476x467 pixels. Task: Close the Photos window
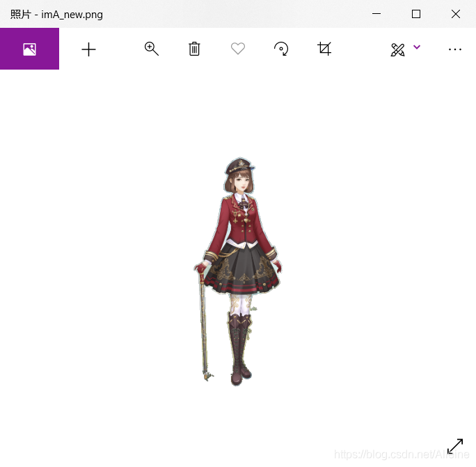tap(456, 14)
